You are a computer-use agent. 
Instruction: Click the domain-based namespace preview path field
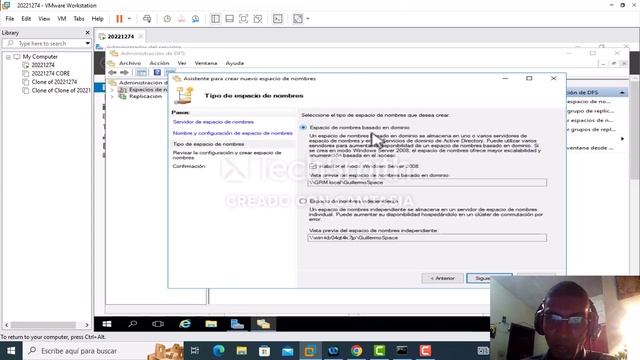[427, 182]
